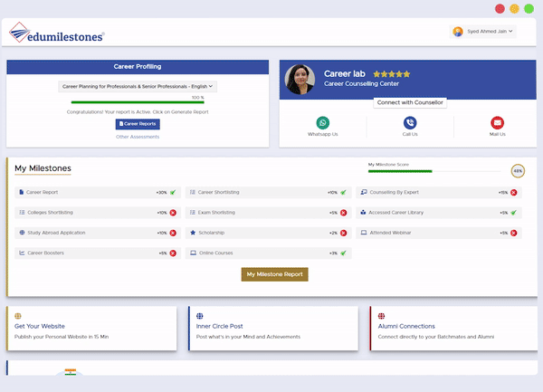Click the user avatar icon

click(x=458, y=32)
